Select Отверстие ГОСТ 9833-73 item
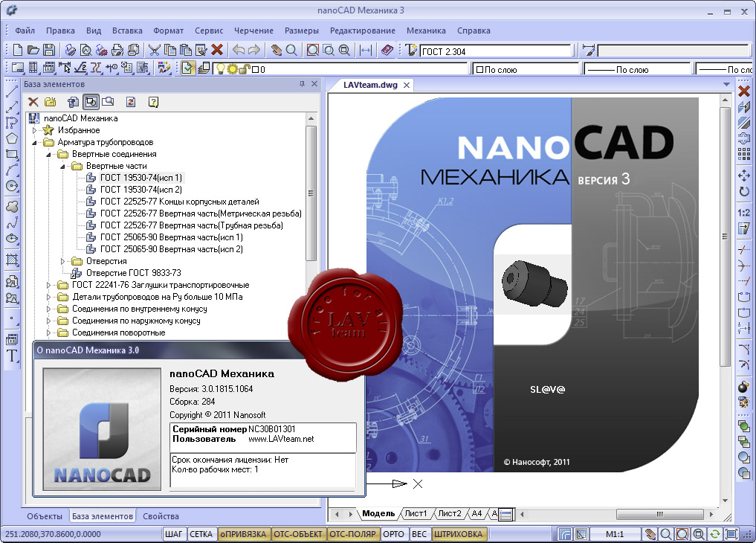This screenshot has height=543, width=756. point(134,273)
